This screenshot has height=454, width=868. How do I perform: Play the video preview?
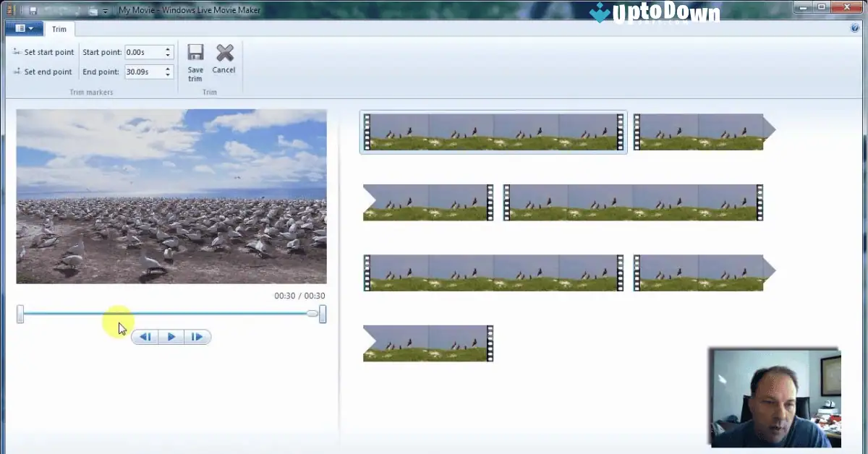[171, 336]
